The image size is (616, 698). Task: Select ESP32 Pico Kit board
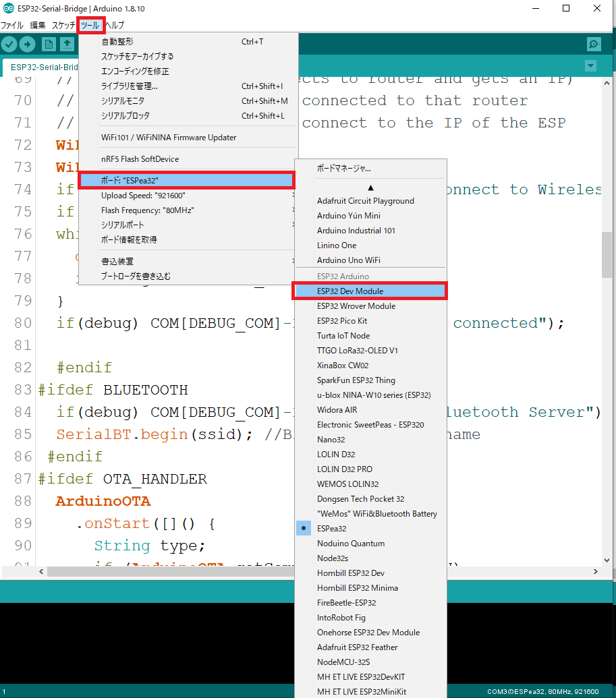[x=370, y=320]
